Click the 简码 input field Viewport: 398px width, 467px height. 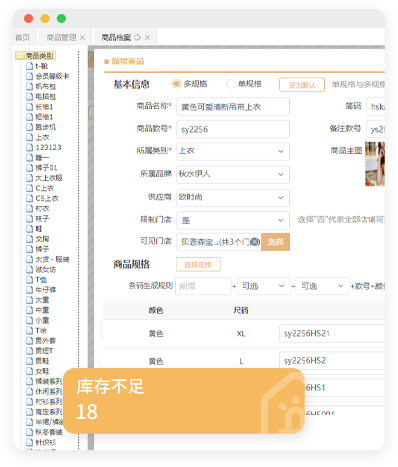pos(375,106)
